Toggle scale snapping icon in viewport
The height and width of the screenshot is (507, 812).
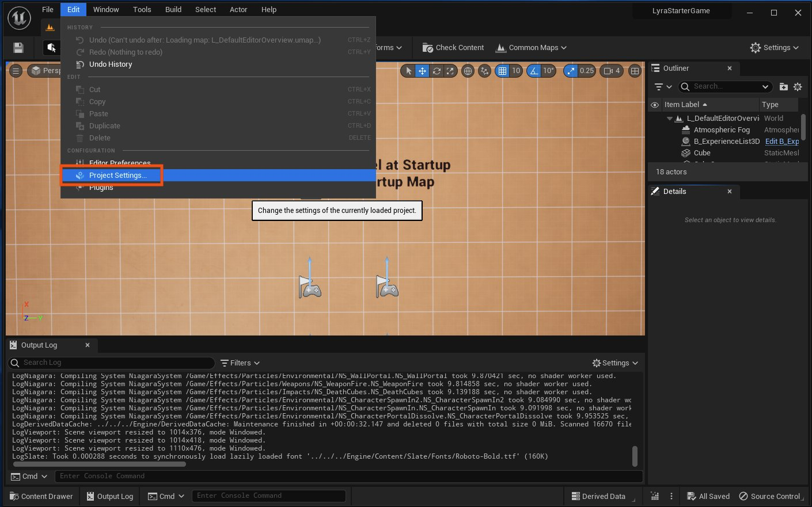tap(571, 71)
